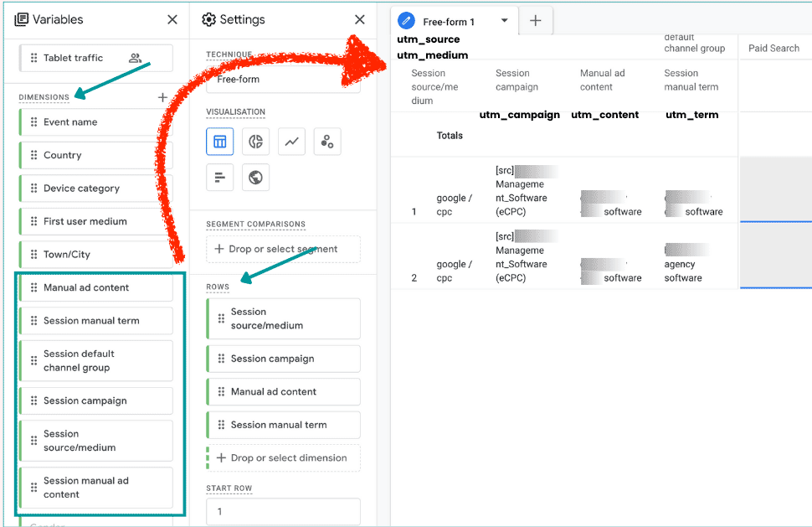Image resolution: width=812 pixels, height=527 pixels.
Task: Select Session source/medium row in Settings
Action: (x=283, y=318)
